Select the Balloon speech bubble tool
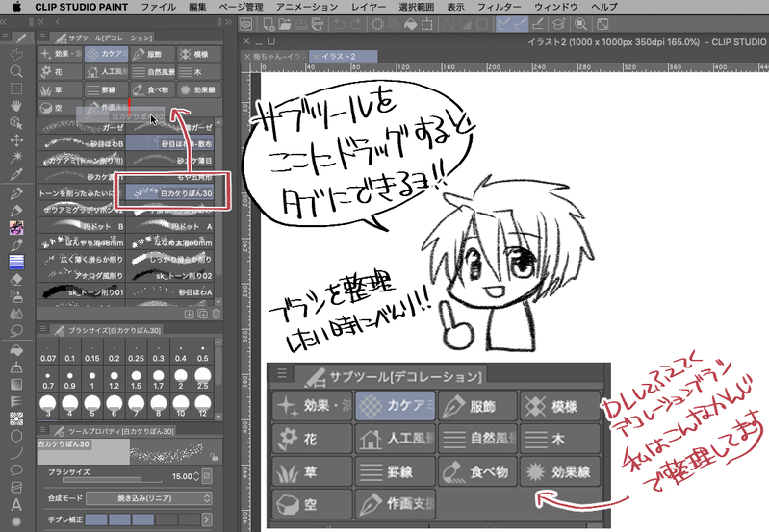The width and height of the screenshot is (769, 532). coord(16,470)
